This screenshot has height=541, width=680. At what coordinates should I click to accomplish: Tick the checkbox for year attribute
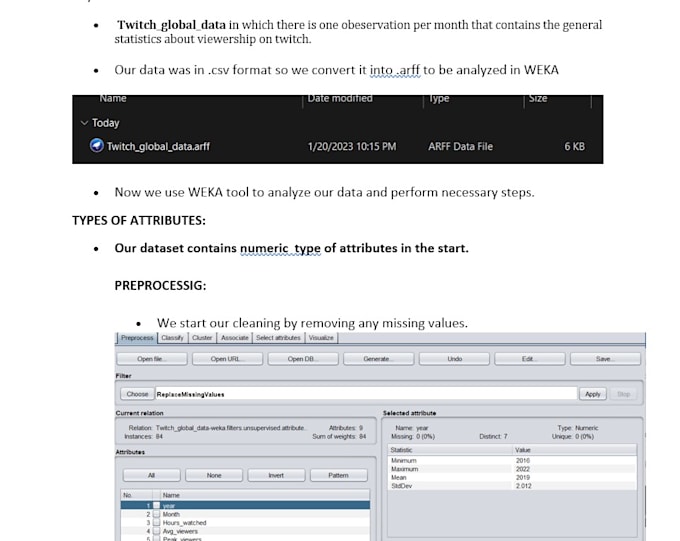[155, 505]
